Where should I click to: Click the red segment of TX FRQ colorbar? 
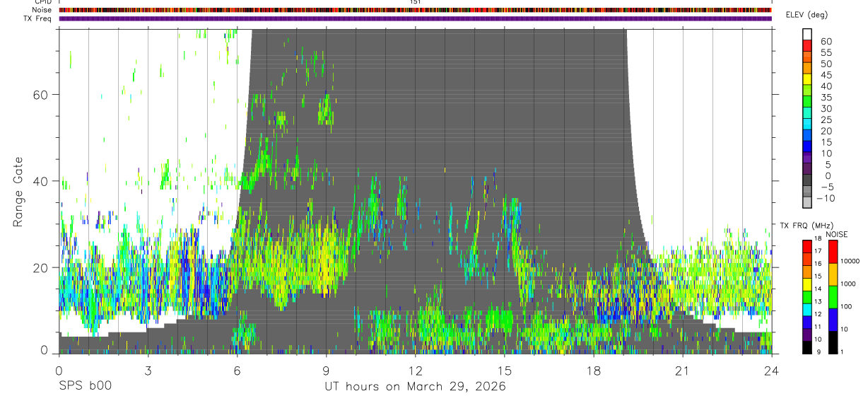tap(807, 246)
